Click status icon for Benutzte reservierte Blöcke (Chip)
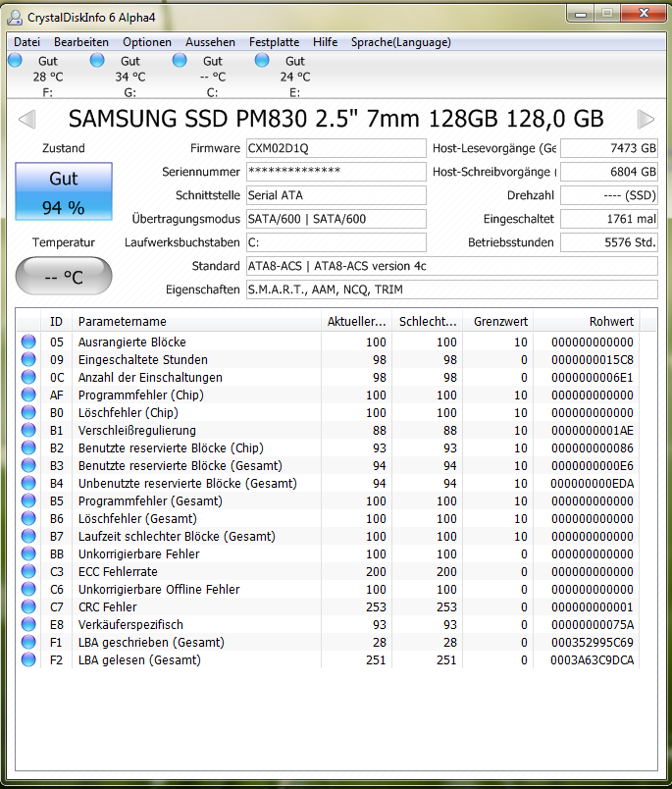The width and height of the screenshot is (672, 789). pos(28,447)
